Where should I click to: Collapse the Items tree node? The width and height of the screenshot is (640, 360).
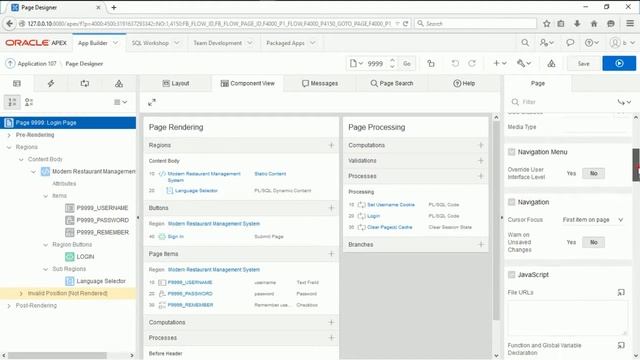(46, 196)
